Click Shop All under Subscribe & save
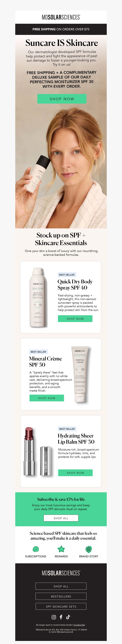Screen dimensions: 122x644 (x=61, y=518)
